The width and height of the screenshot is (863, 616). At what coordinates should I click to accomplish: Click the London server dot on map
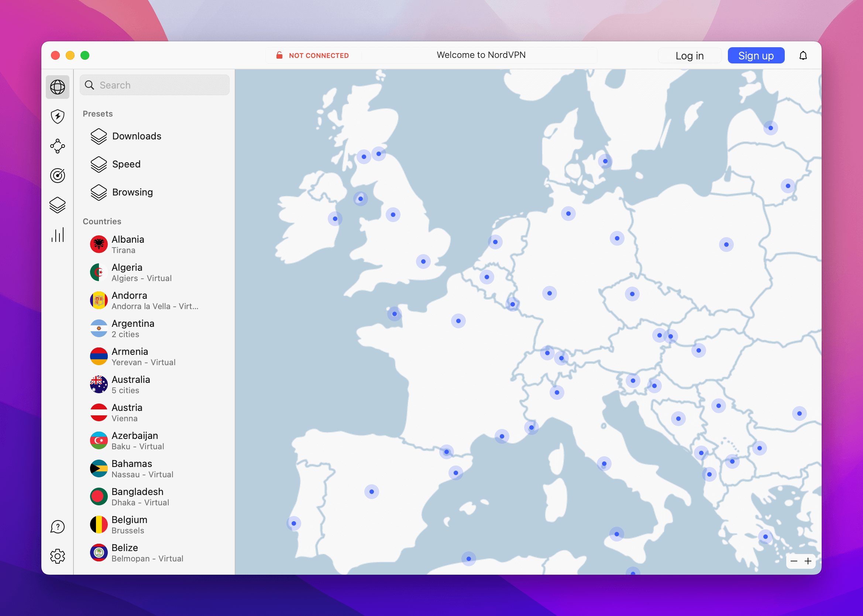(423, 262)
